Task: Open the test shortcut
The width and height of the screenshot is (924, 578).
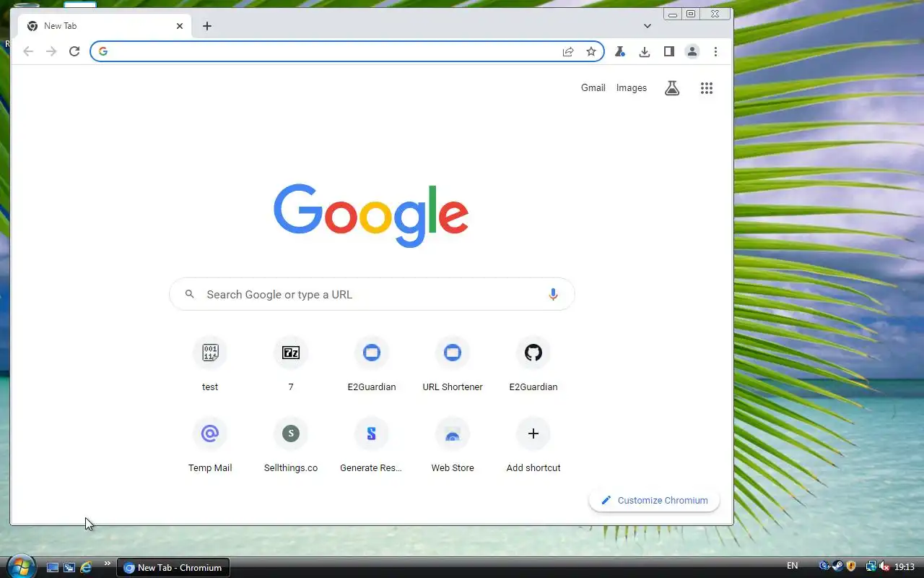Action: (210, 364)
